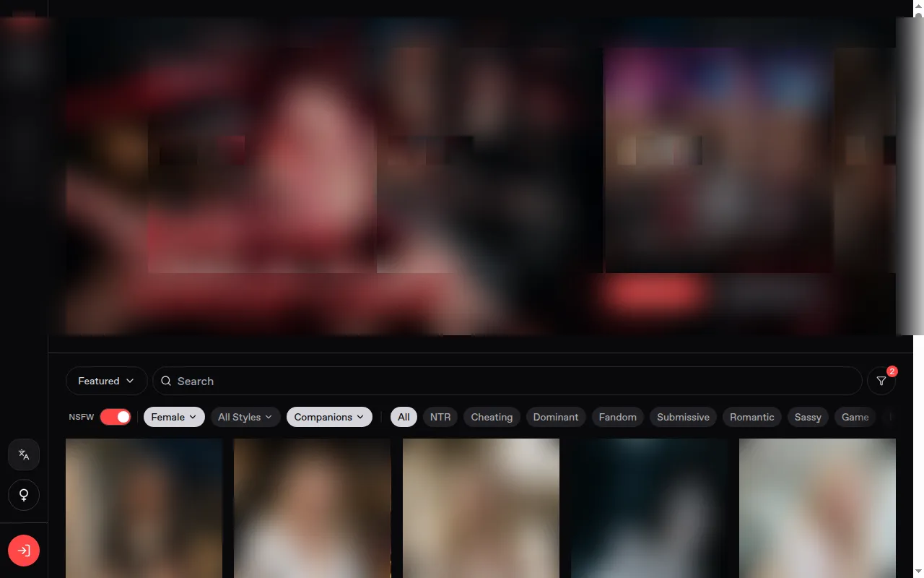
Task: Select the NTR tag filter
Action: click(x=440, y=417)
